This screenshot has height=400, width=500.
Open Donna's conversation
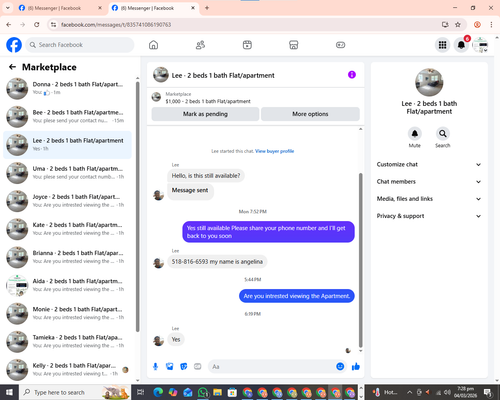pyautogui.click(x=67, y=88)
